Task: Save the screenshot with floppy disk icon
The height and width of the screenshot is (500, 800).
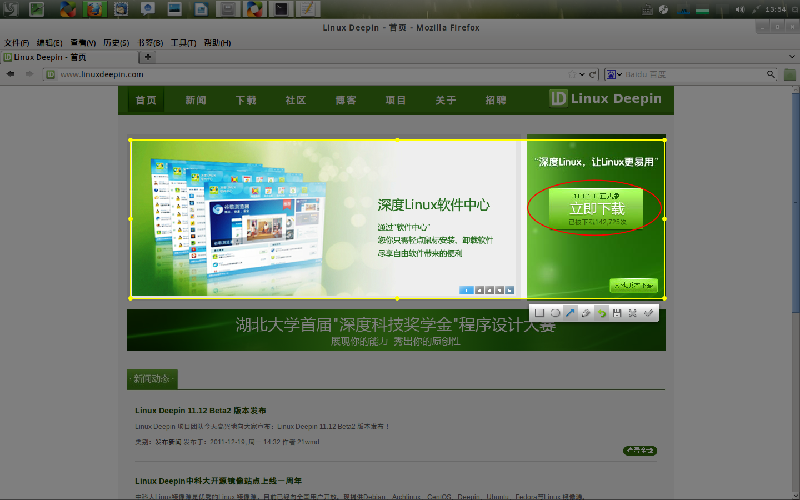Action: [617, 313]
